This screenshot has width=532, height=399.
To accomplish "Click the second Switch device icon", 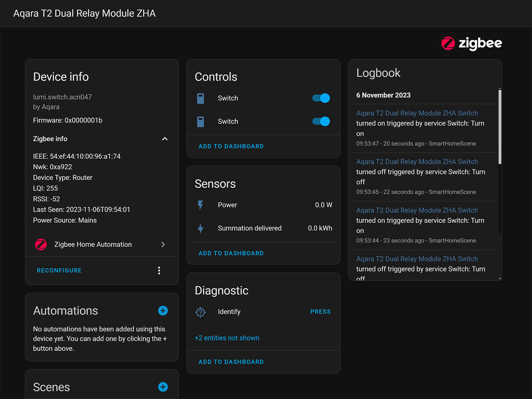I will [x=200, y=122].
